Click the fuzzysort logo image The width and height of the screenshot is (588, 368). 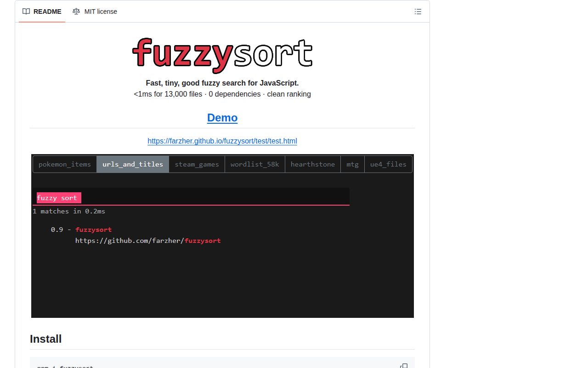222,55
